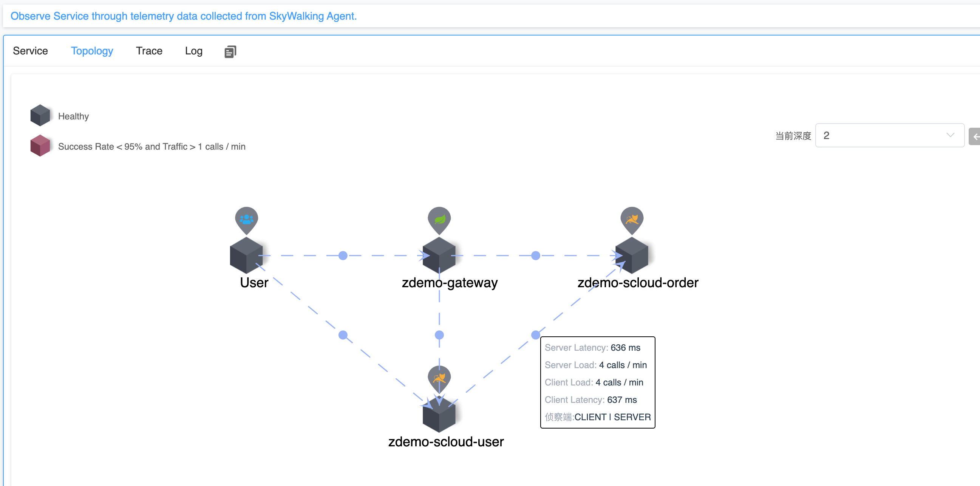Viewport: 980px width, 486px height.
Task: Click the Healthy legend cube icon
Action: pyautogui.click(x=40, y=115)
